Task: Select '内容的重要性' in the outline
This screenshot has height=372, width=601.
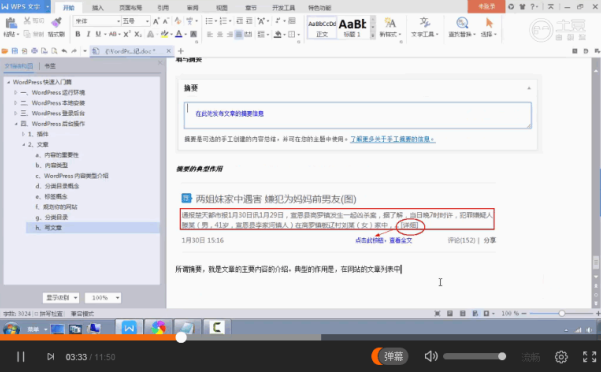Action: [x=61, y=155]
